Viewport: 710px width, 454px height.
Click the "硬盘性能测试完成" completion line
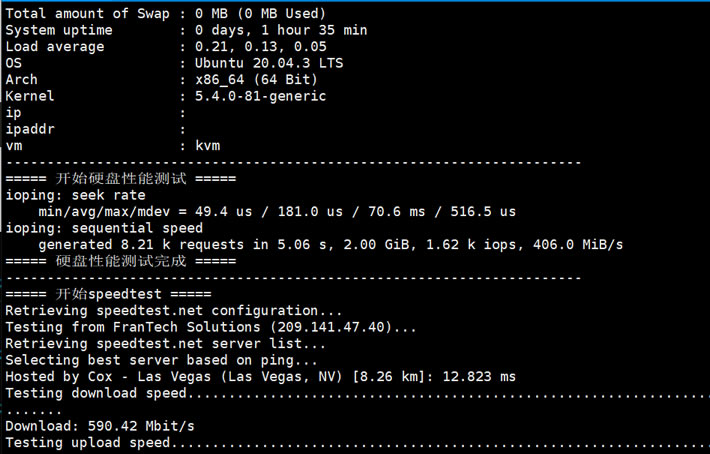tap(120, 261)
